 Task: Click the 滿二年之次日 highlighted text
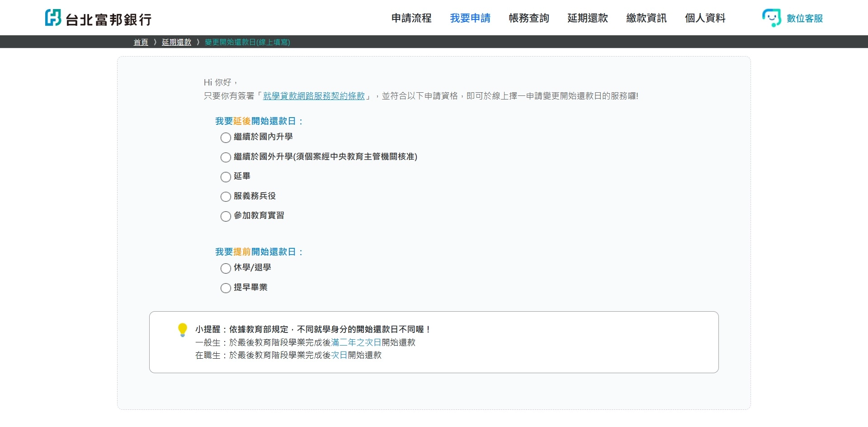click(x=356, y=342)
